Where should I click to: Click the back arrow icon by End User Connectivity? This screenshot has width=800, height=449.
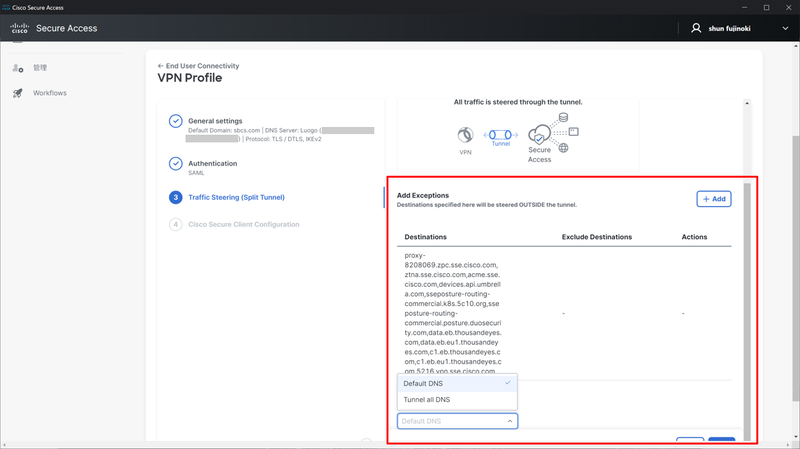click(x=160, y=66)
